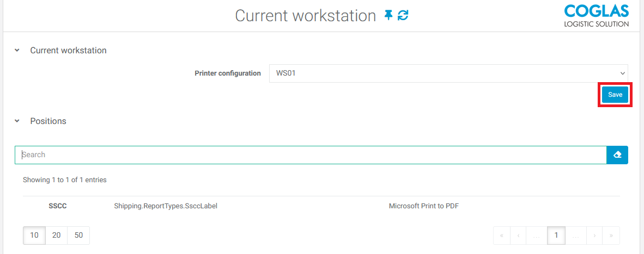
Task: Focus the Search input field
Action: tap(311, 155)
